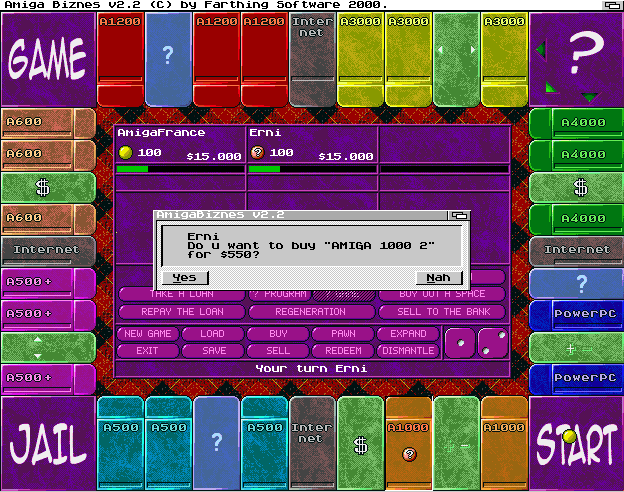Click SAVE to store the game
624x492 pixels.
point(213,351)
